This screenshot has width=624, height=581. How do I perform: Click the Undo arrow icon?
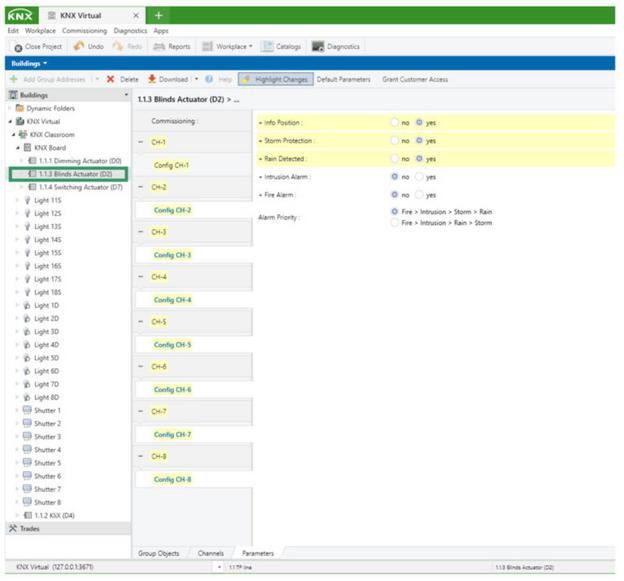[78, 47]
